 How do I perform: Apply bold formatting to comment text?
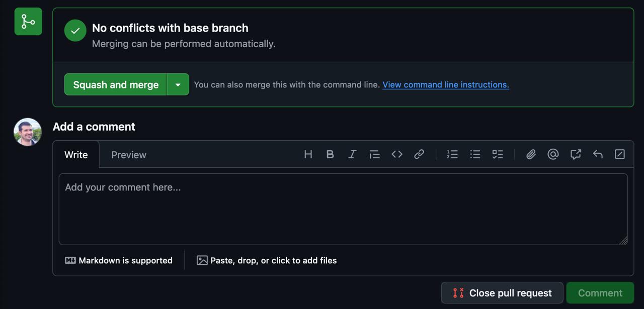pyautogui.click(x=330, y=154)
